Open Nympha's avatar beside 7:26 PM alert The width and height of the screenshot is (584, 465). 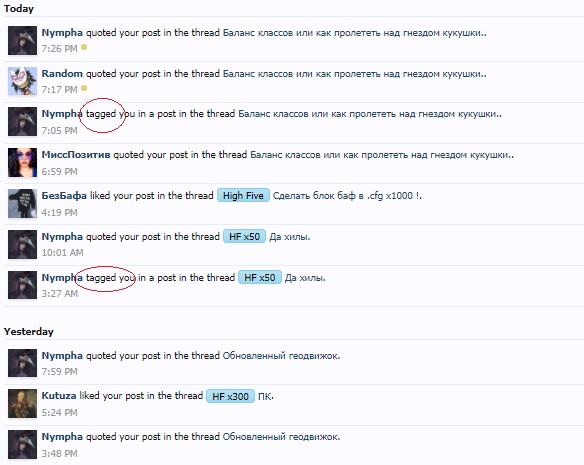[22, 40]
